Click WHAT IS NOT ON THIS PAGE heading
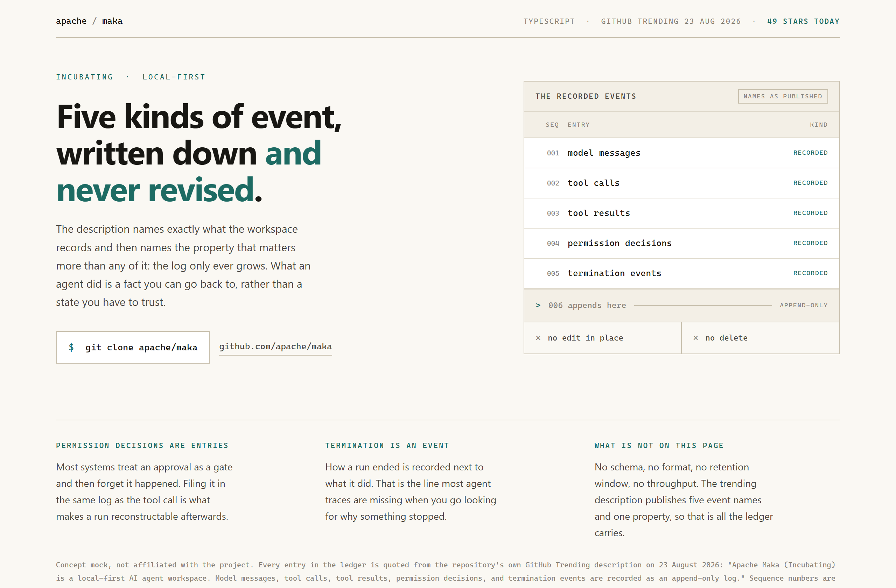The height and width of the screenshot is (588, 896). click(x=659, y=446)
